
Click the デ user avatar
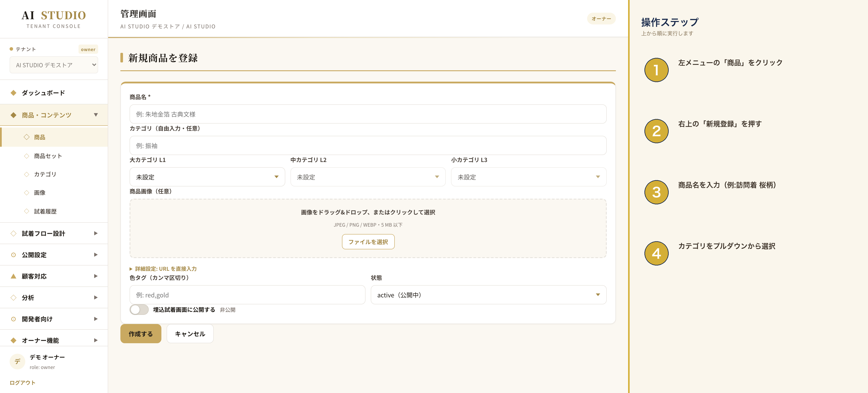point(17,361)
